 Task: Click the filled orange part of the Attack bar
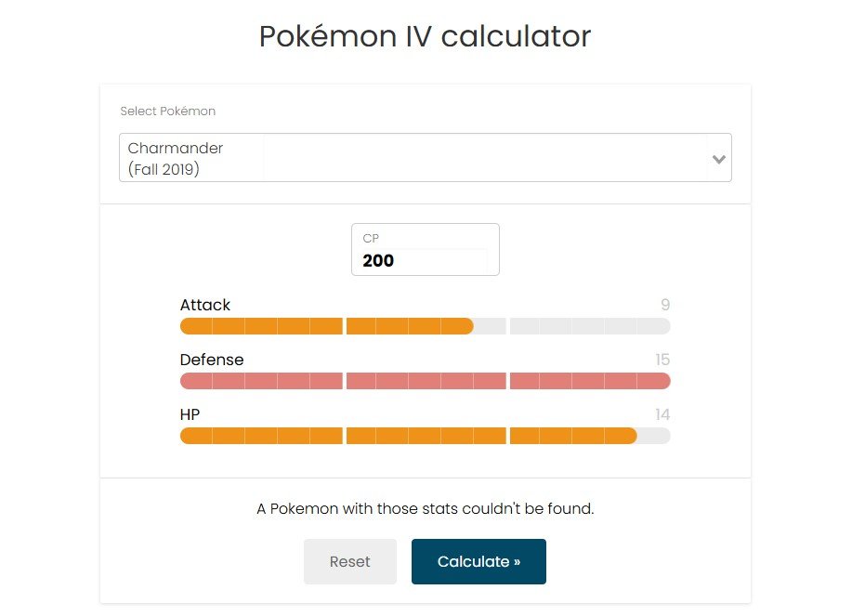(325, 326)
